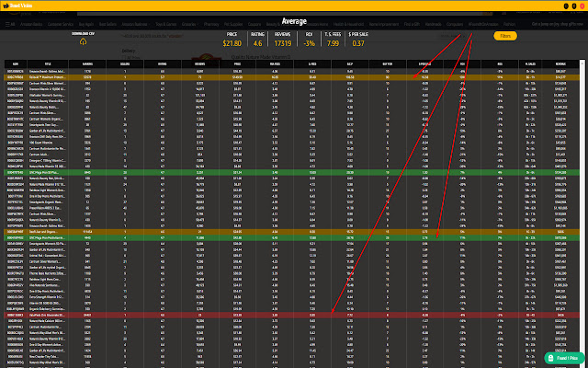
Task: Sort by the TITLE column header
Action: click(44, 64)
